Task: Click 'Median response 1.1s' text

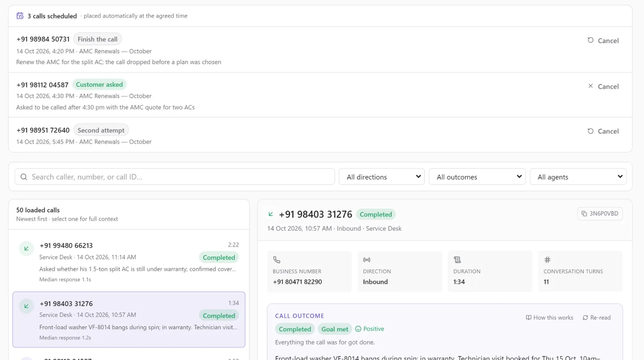Action: point(65,280)
